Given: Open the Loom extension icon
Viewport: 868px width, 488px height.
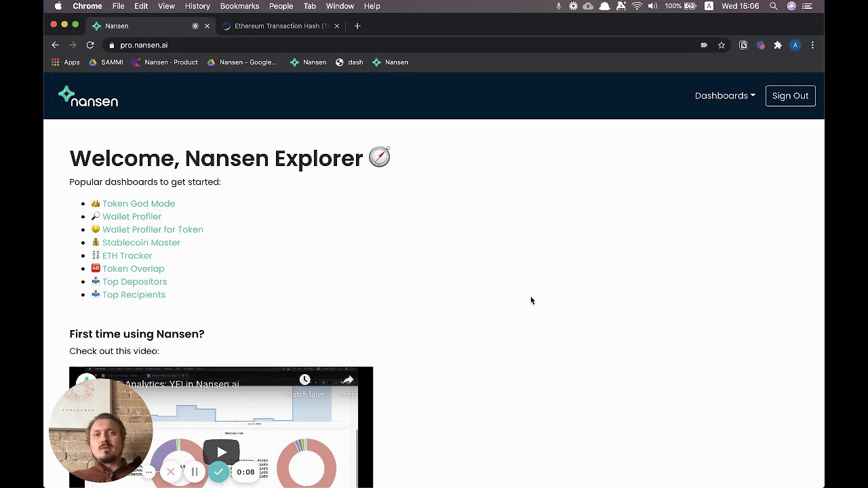Looking at the screenshot, I should [x=760, y=45].
